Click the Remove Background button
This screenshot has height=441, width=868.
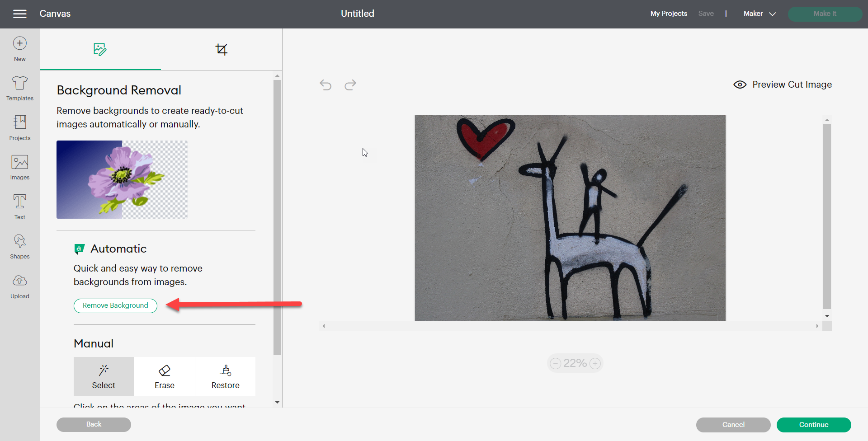tap(115, 305)
